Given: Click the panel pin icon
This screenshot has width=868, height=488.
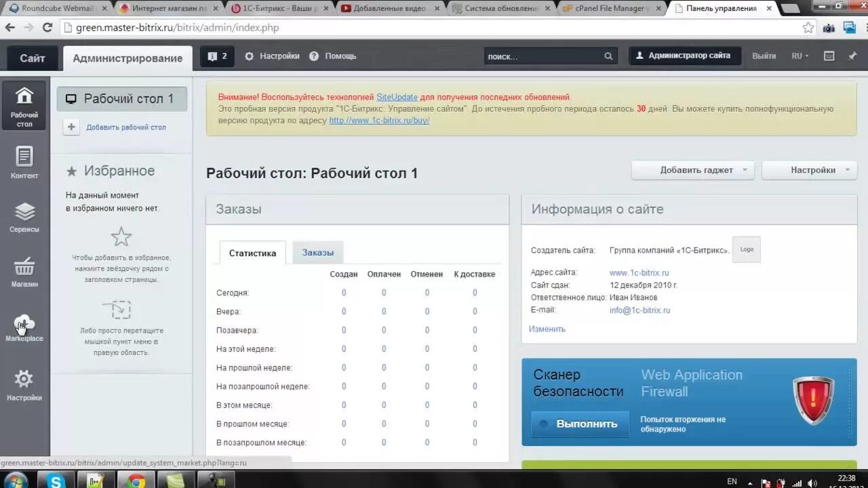Looking at the screenshot, I should tap(852, 56).
